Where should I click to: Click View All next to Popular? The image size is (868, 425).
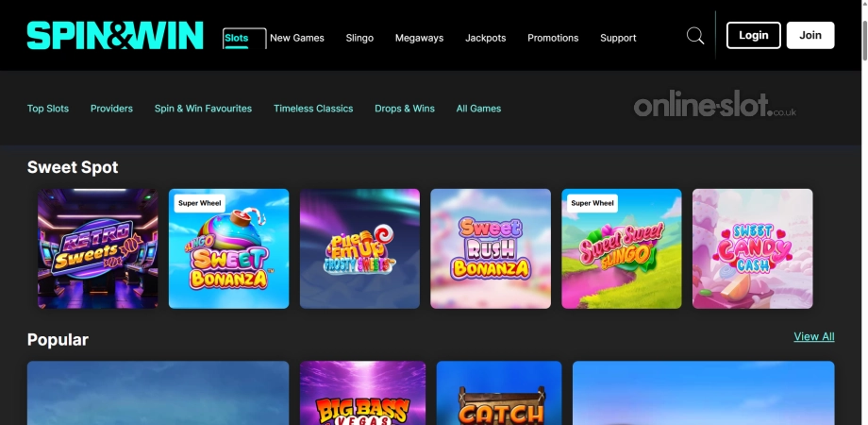click(x=813, y=336)
